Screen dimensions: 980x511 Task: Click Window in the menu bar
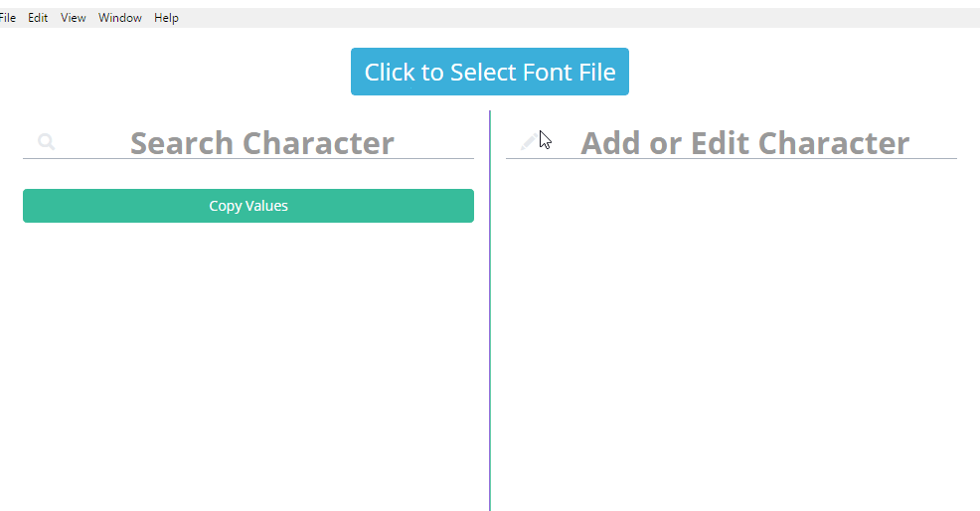pyautogui.click(x=120, y=18)
